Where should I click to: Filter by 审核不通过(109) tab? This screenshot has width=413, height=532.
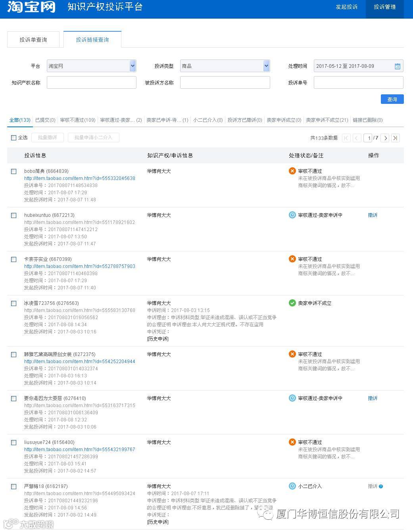[78, 120]
